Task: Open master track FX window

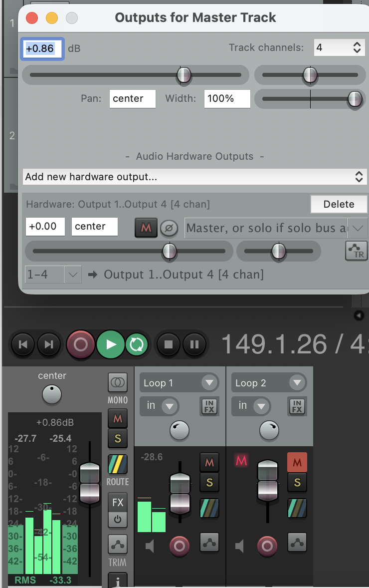Action: (118, 502)
